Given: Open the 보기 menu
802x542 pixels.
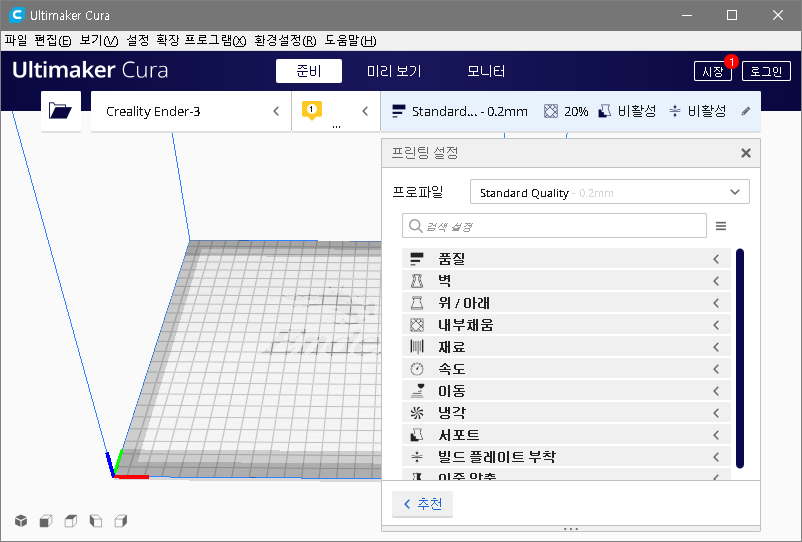Looking at the screenshot, I should pos(99,40).
